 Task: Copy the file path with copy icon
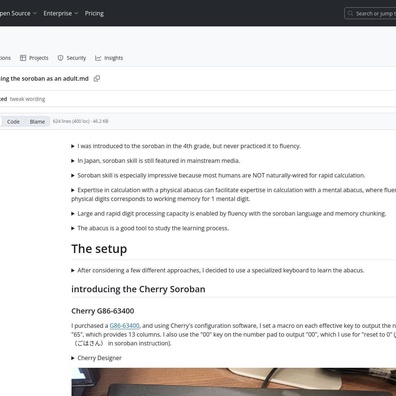point(97,79)
